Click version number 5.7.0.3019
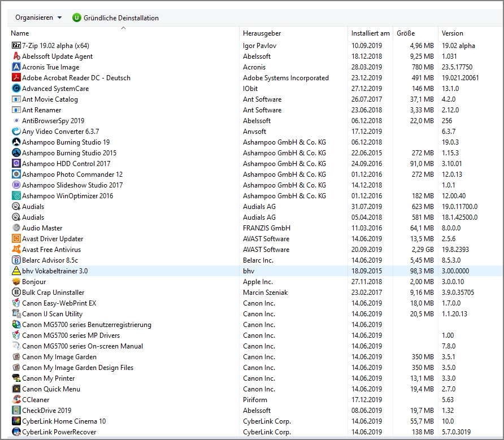The height and width of the screenshot is (440, 504). coord(456,432)
